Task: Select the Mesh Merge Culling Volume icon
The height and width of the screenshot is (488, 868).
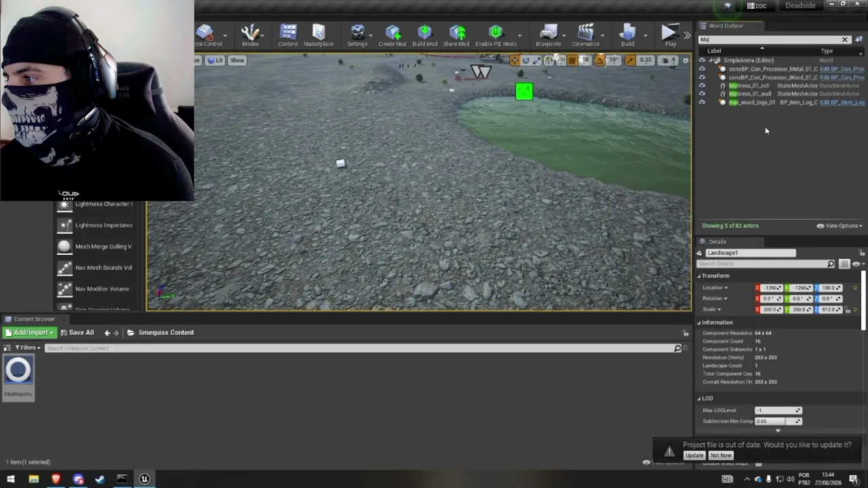Action: (x=64, y=247)
